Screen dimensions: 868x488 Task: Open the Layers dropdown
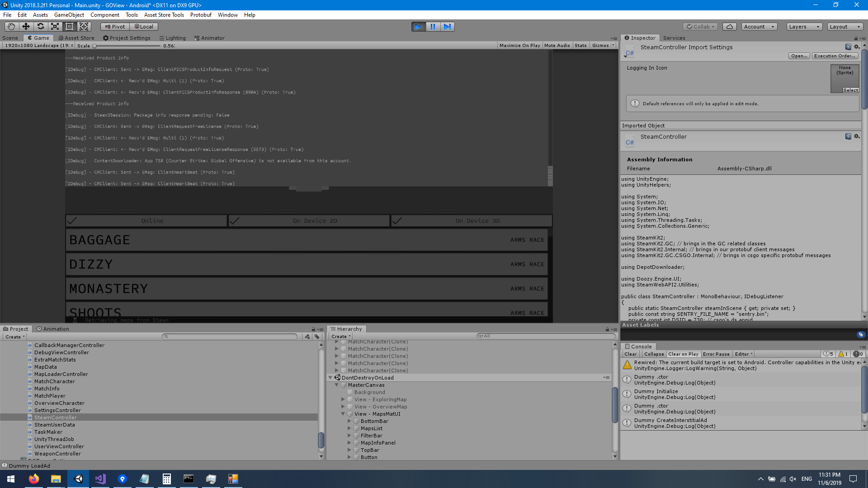coord(803,27)
